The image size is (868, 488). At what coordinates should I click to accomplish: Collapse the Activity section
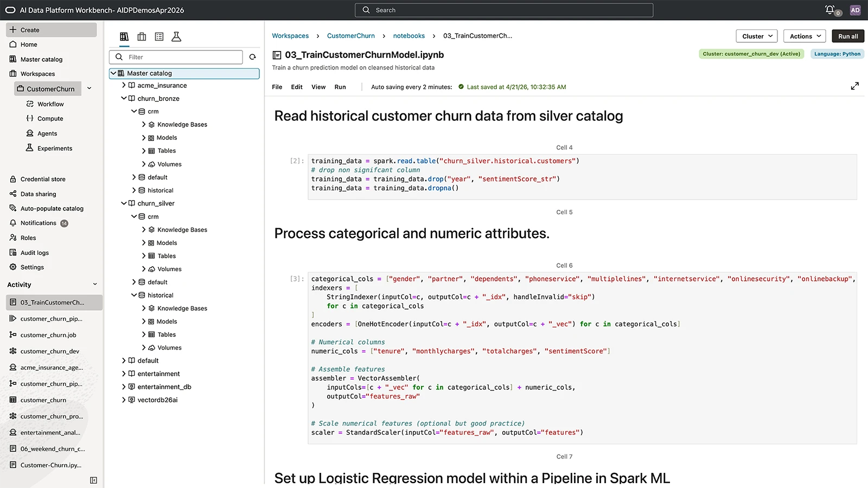coord(95,285)
